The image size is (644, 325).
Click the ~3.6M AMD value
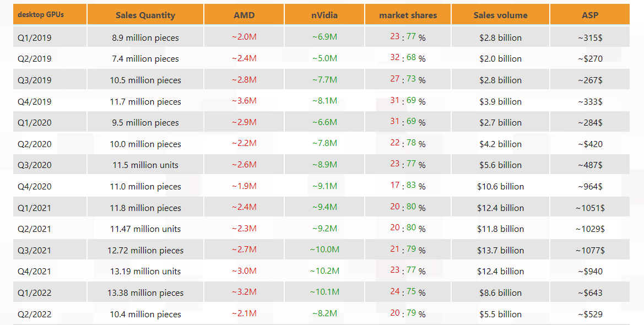pos(244,101)
